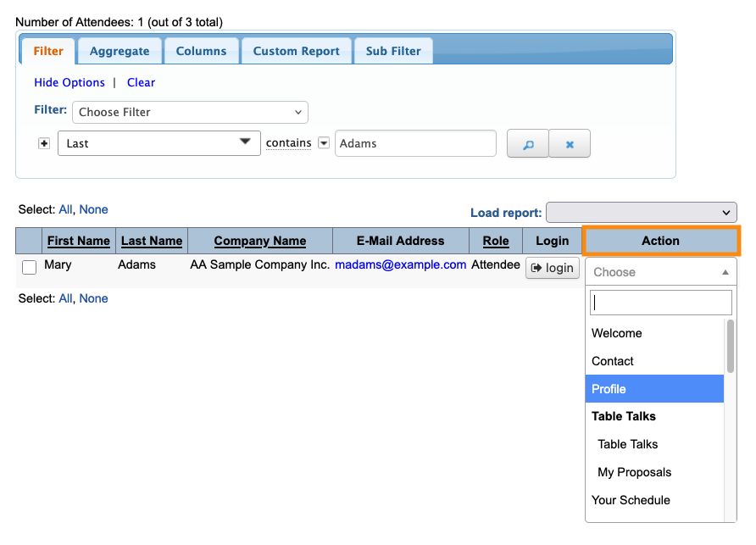Open the Choose Filter dropdown
Viewport: 756px width, 545px height.
click(x=190, y=113)
